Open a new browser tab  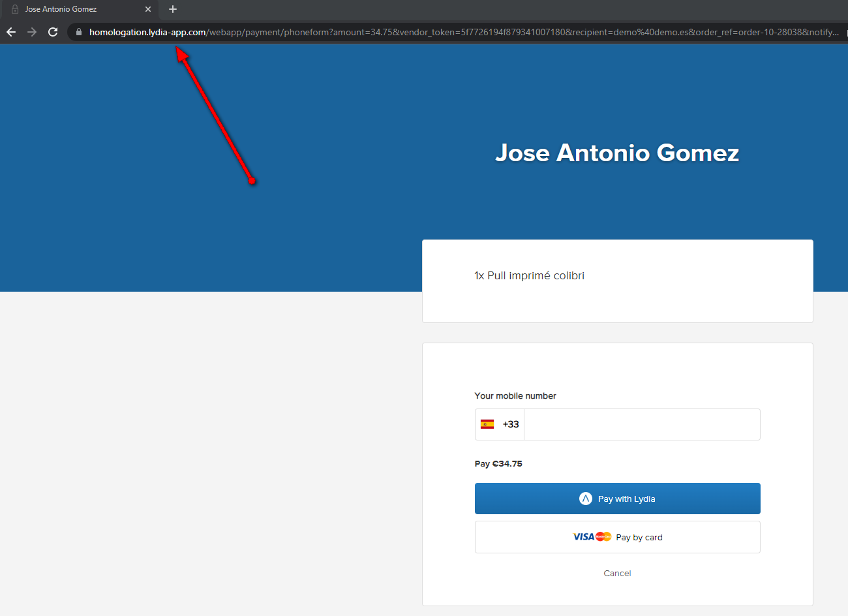[x=173, y=9]
